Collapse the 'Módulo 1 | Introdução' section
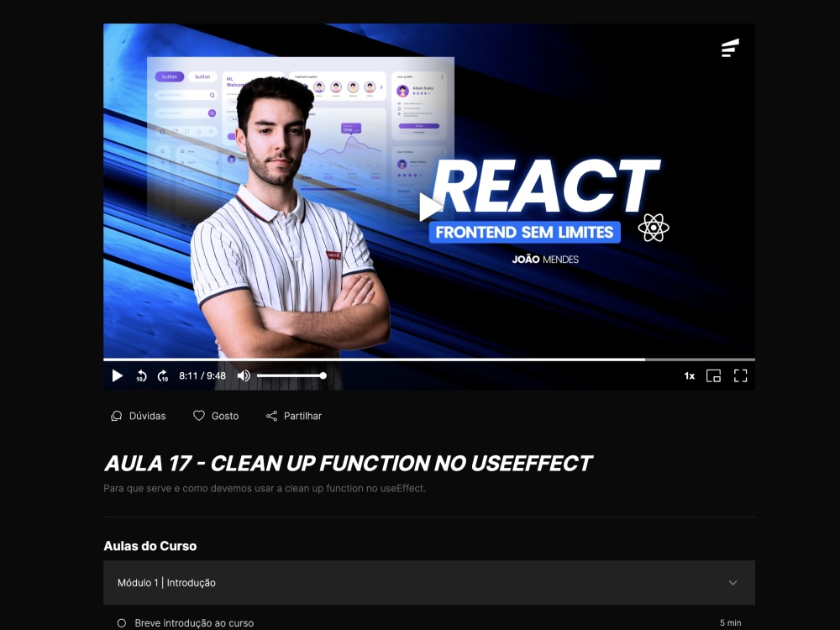The image size is (840, 630). click(x=732, y=582)
